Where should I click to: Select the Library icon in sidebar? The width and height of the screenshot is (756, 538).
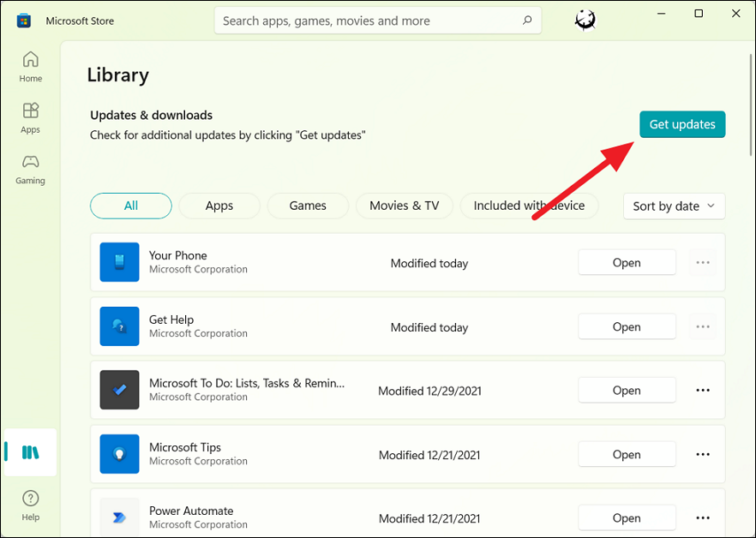click(x=30, y=452)
